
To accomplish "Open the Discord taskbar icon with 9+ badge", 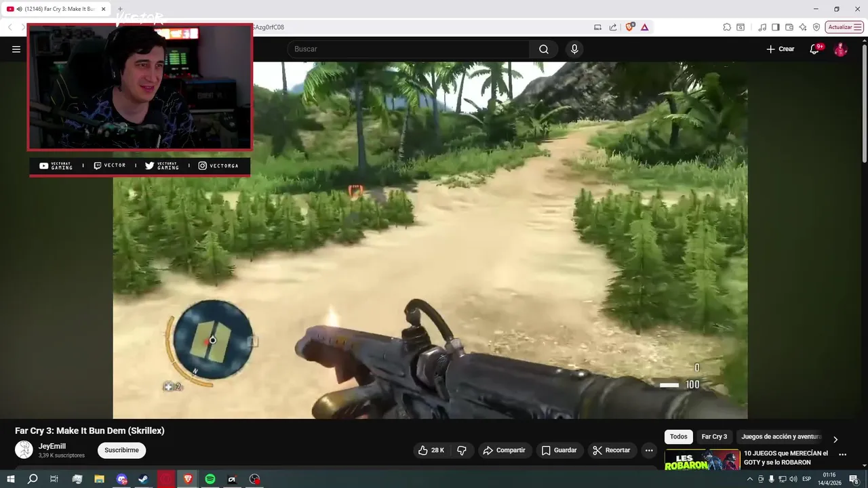I will [x=121, y=479].
